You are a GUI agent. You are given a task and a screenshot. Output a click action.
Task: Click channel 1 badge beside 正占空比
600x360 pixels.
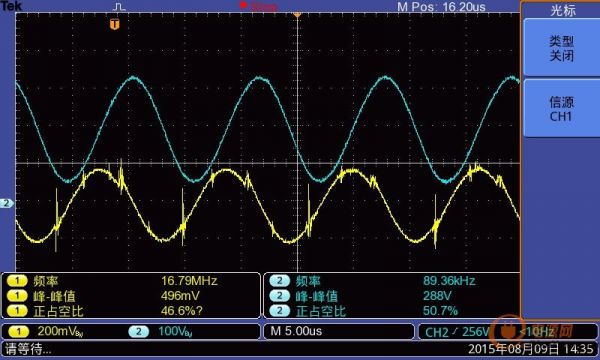point(17,311)
